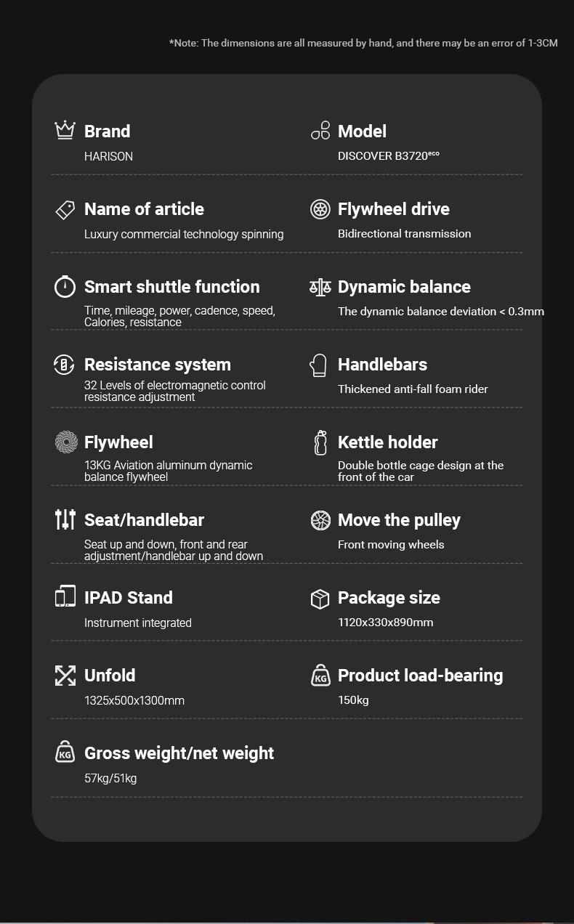Click the Resistance system icon

pyautogui.click(x=65, y=365)
